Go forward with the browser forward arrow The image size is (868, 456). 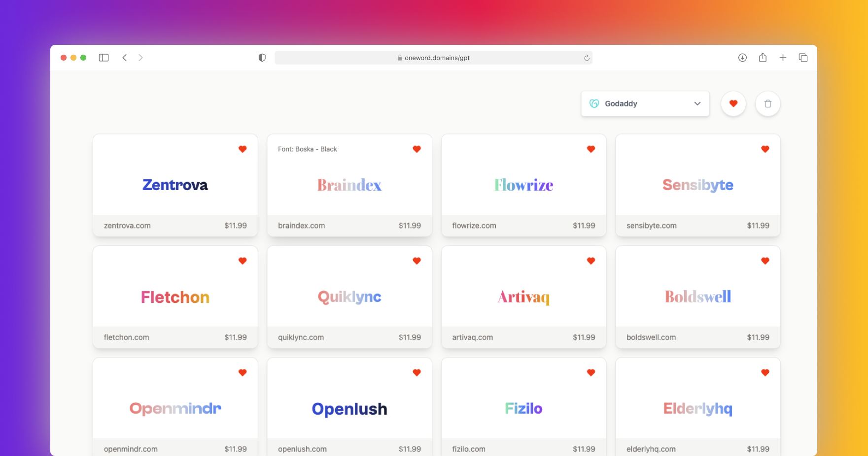click(140, 58)
